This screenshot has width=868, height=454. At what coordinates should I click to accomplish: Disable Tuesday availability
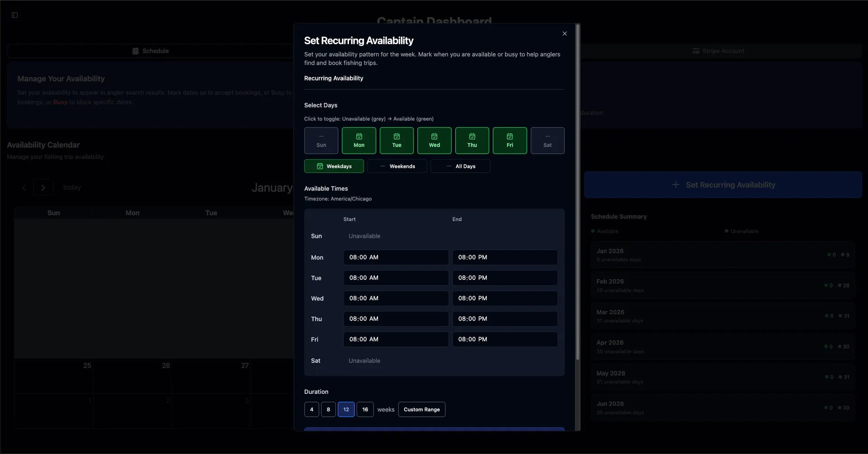(x=396, y=140)
